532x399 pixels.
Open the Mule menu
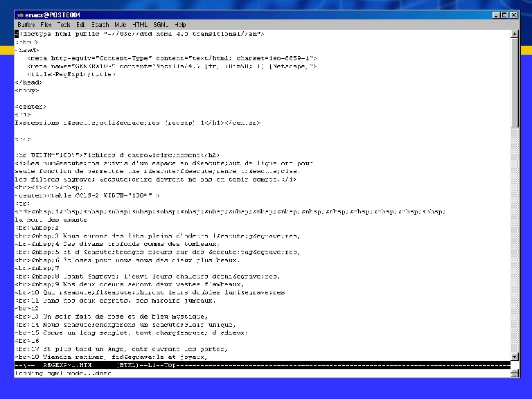[121, 24]
